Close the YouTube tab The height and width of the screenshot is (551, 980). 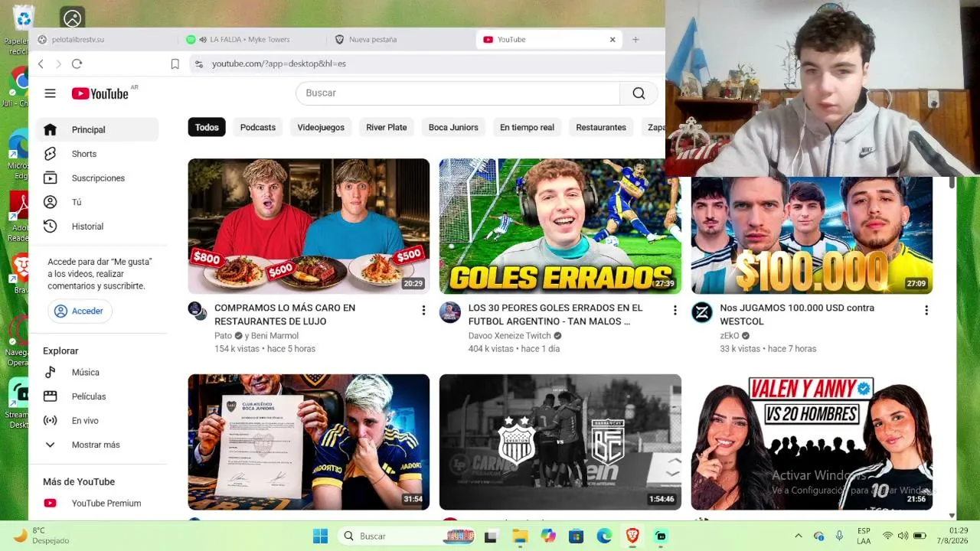tap(612, 40)
